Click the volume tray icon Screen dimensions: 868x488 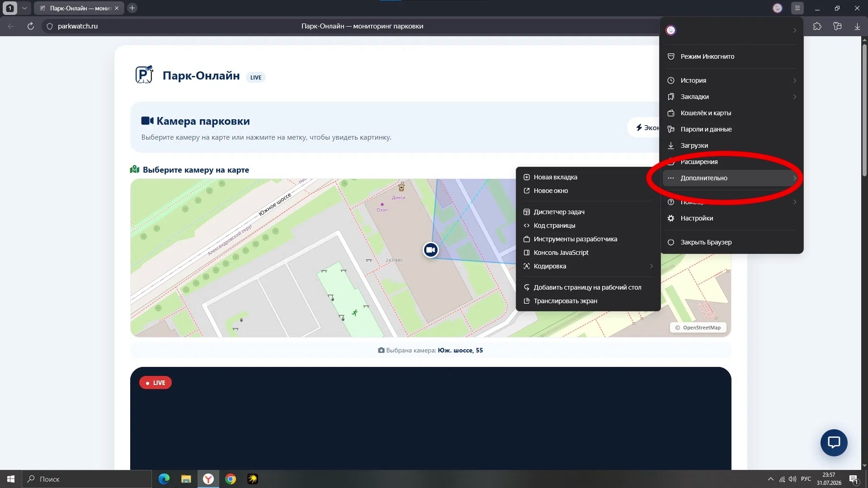[x=792, y=479]
